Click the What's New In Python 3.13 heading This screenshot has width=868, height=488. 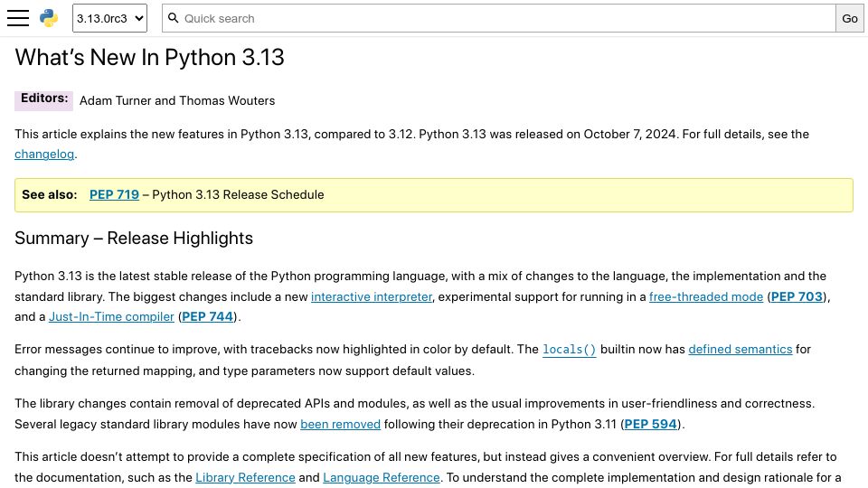pyautogui.click(x=149, y=58)
